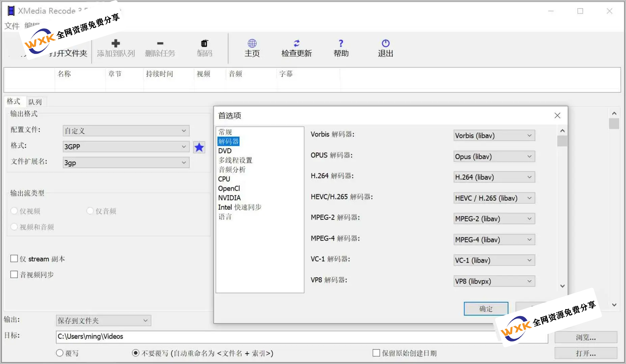This screenshot has width=626, height=364.
Task: Click the Remove Task minus icon
Action: coord(160,43)
